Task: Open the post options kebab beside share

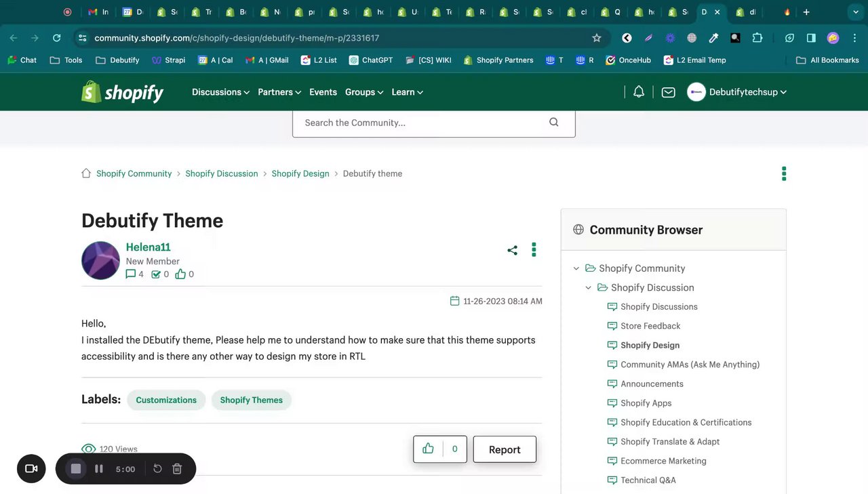Action: click(534, 250)
